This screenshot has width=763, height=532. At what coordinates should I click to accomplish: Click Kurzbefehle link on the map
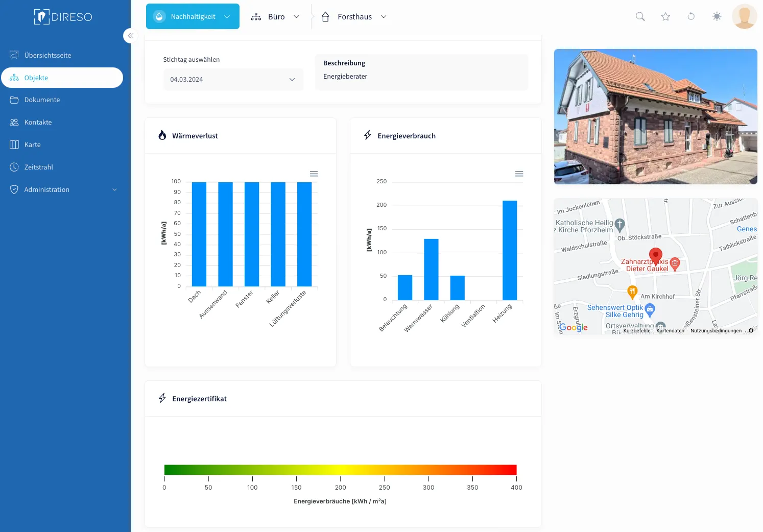tap(637, 330)
